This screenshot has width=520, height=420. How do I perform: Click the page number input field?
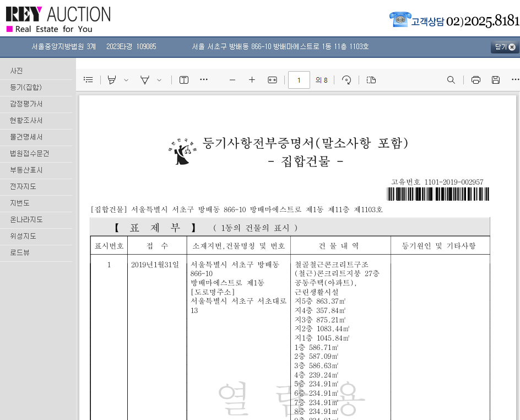[299, 79]
